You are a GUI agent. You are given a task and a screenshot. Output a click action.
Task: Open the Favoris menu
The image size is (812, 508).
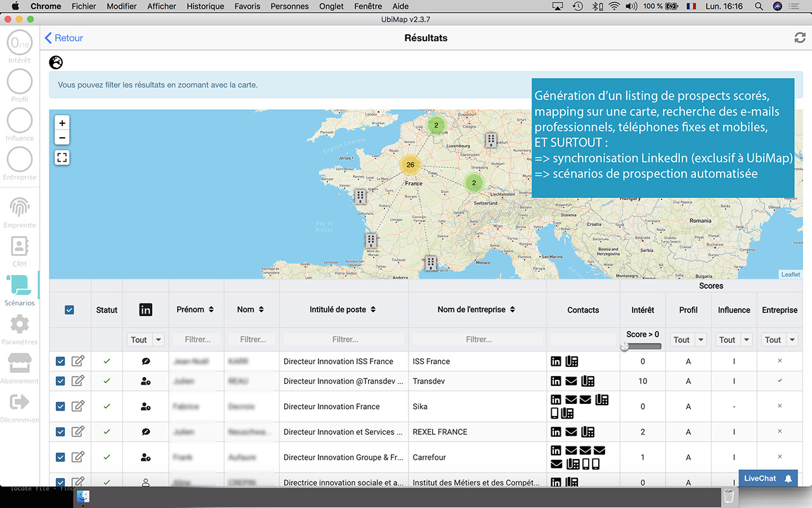(247, 6)
